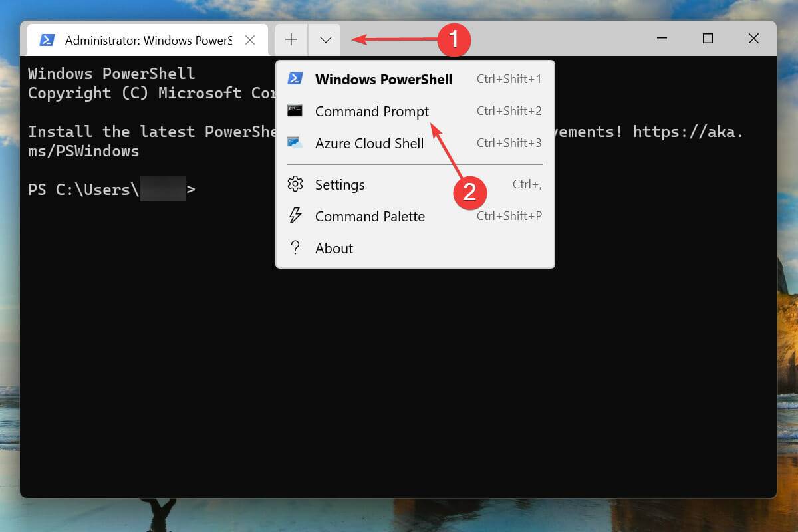Open About from the dropdown menu

coord(415,248)
